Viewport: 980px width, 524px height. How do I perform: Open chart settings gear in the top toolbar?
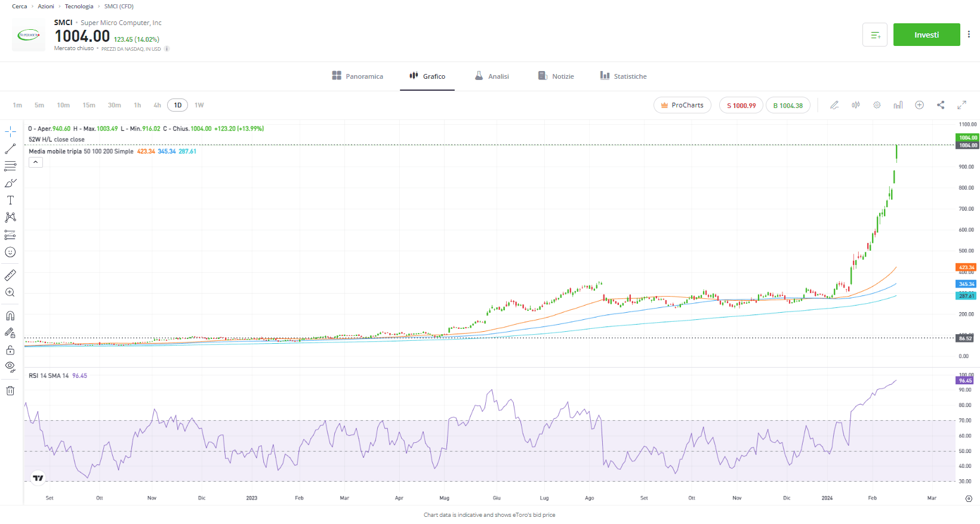click(877, 105)
